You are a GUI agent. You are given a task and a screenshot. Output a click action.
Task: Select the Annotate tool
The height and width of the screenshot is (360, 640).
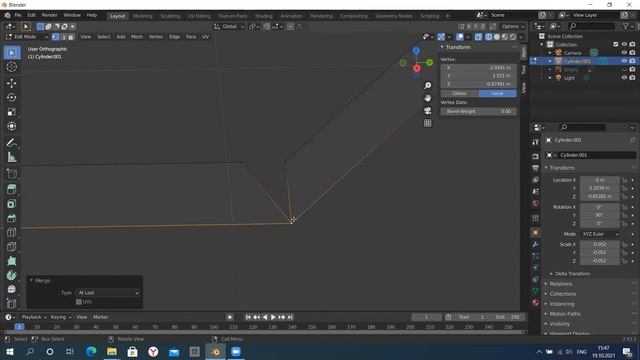point(11,143)
